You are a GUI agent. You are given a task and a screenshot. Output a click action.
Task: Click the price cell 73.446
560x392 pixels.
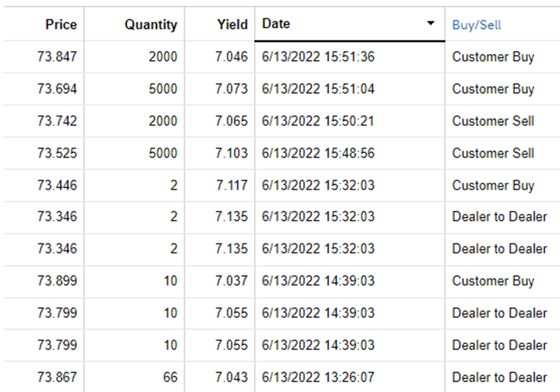pos(56,186)
